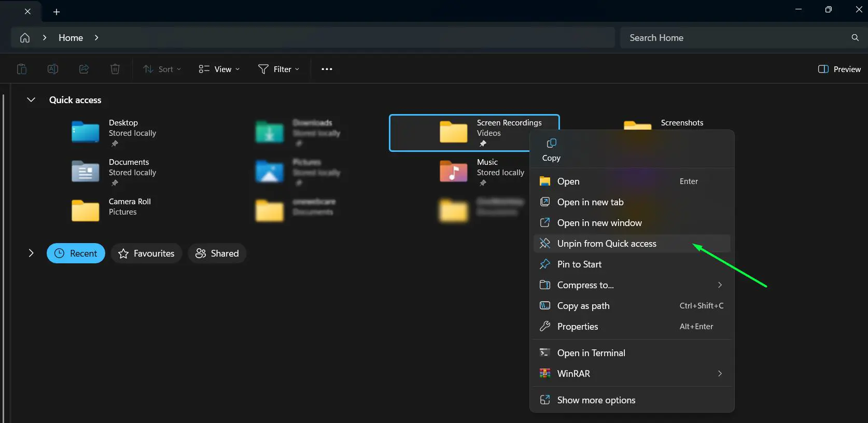Expand the WinRAR submenu arrow
868x423 pixels.
(720, 374)
